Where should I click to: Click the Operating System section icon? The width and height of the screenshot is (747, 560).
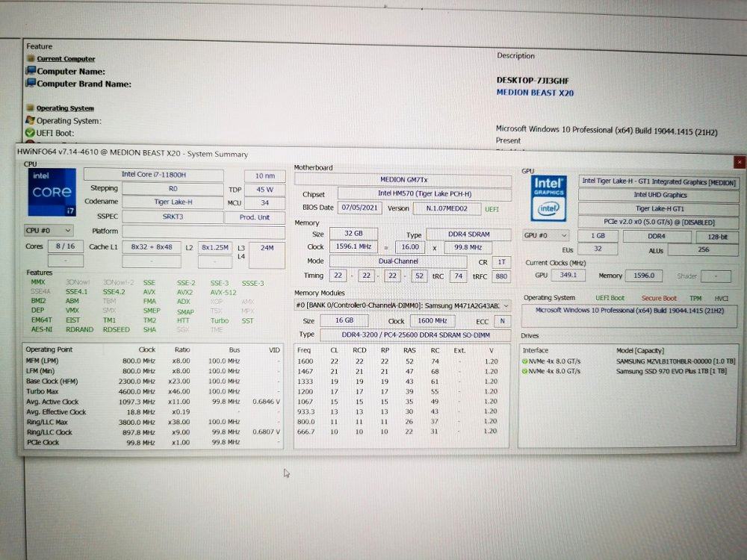pyautogui.click(x=30, y=108)
